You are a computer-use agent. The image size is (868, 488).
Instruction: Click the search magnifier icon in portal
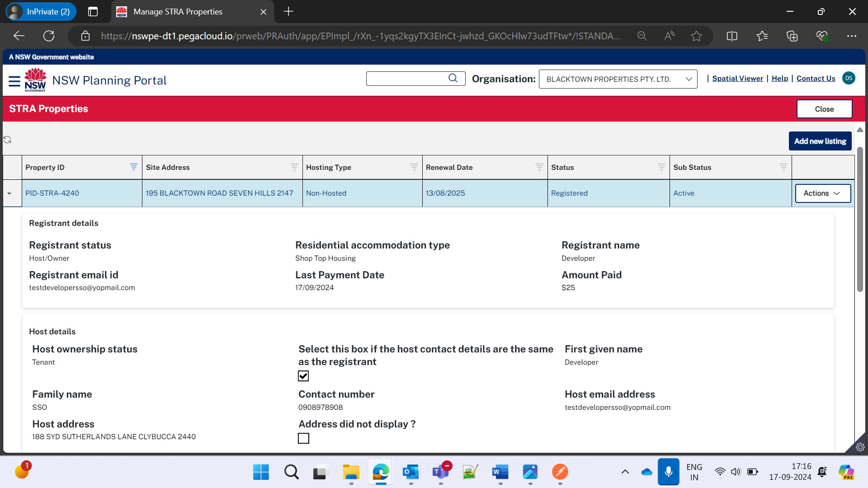tap(453, 78)
